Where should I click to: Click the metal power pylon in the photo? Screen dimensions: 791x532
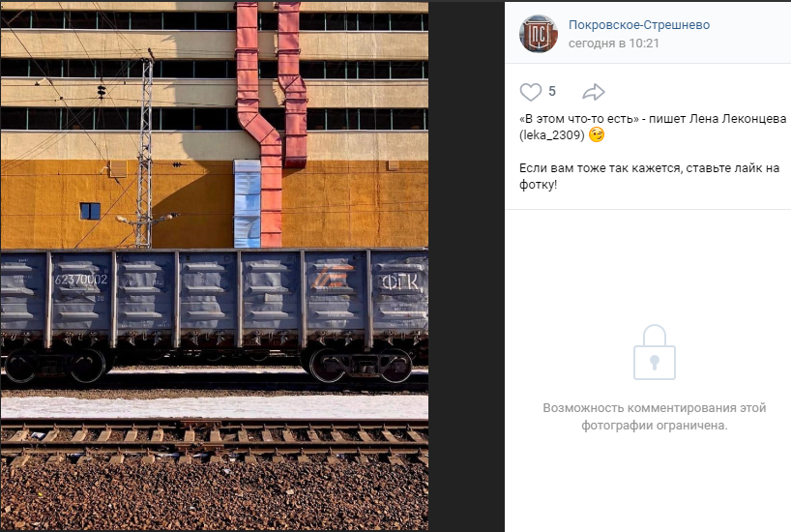click(x=145, y=152)
